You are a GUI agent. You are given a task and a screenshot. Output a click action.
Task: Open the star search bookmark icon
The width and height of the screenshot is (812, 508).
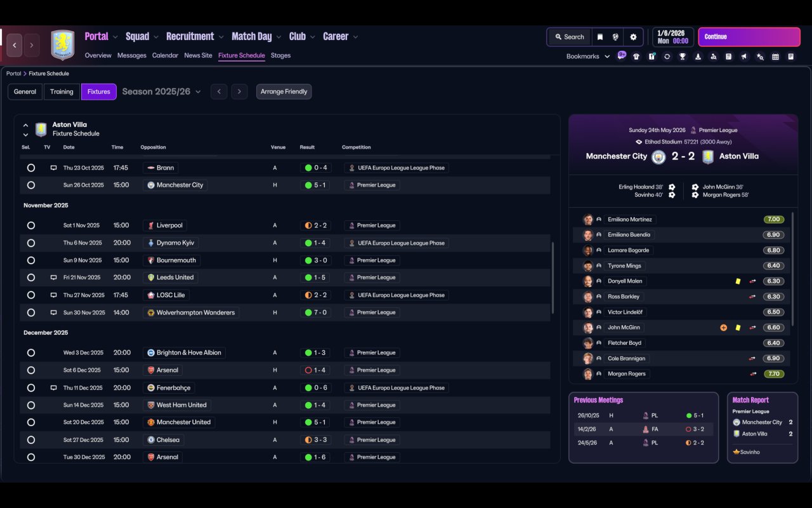760,57
